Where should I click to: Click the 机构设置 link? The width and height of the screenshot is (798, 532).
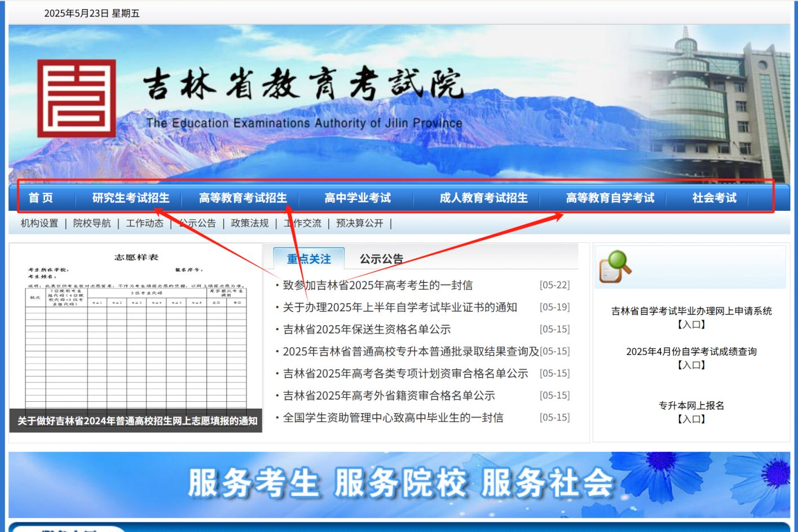coord(41,223)
